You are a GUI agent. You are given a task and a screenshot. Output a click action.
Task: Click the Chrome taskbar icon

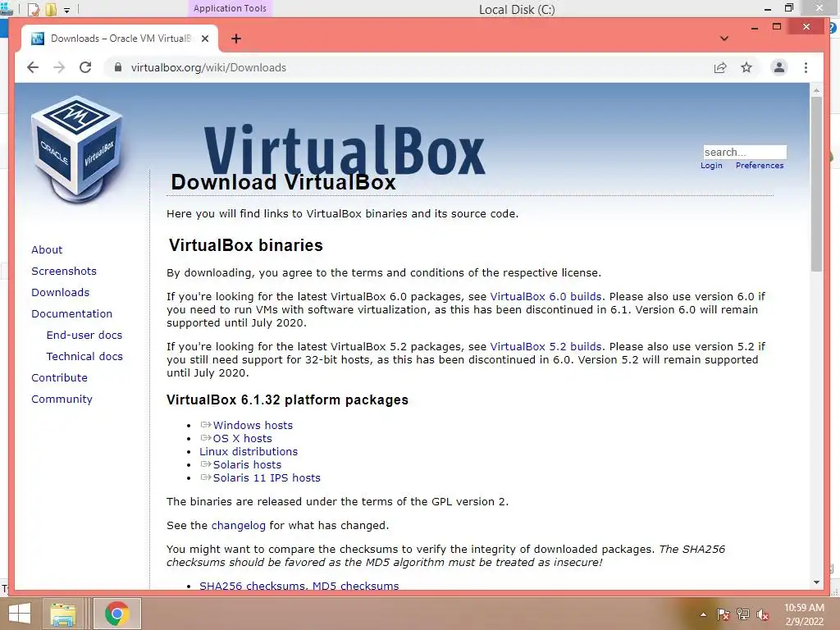(x=117, y=614)
